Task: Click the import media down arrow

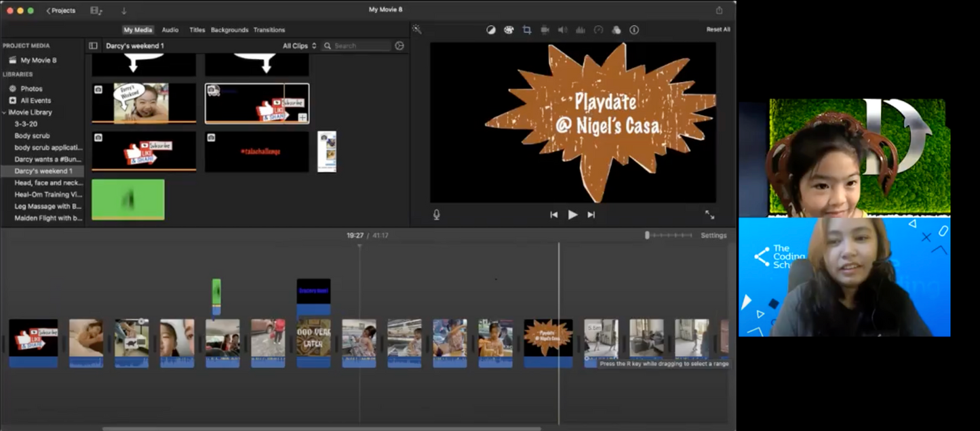Action: [123, 11]
